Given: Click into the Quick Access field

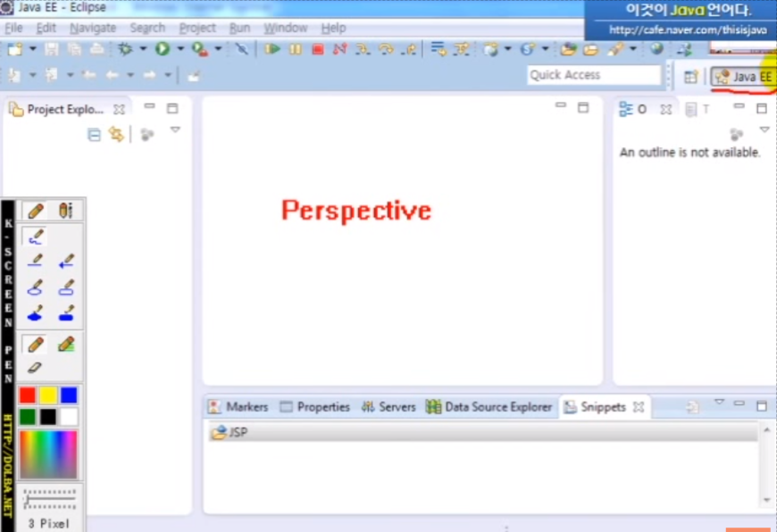Looking at the screenshot, I should [594, 75].
